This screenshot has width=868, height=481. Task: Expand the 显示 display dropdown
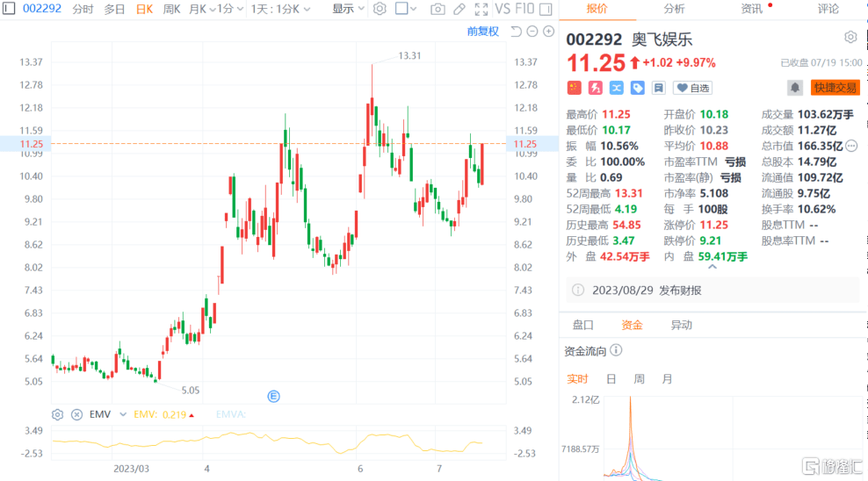[349, 9]
